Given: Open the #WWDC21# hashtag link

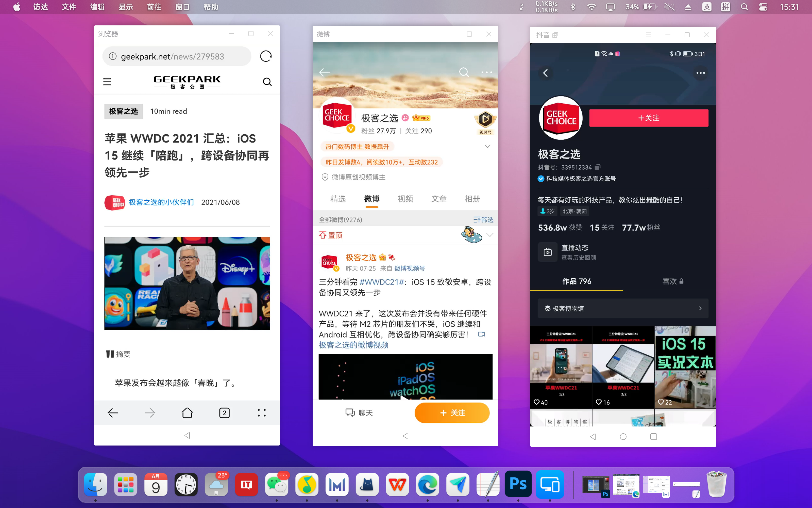Looking at the screenshot, I should (x=381, y=282).
